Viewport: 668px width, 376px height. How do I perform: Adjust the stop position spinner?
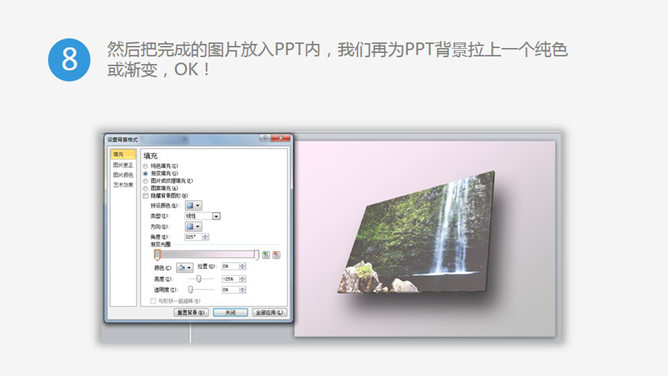click(x=242, y=266)
